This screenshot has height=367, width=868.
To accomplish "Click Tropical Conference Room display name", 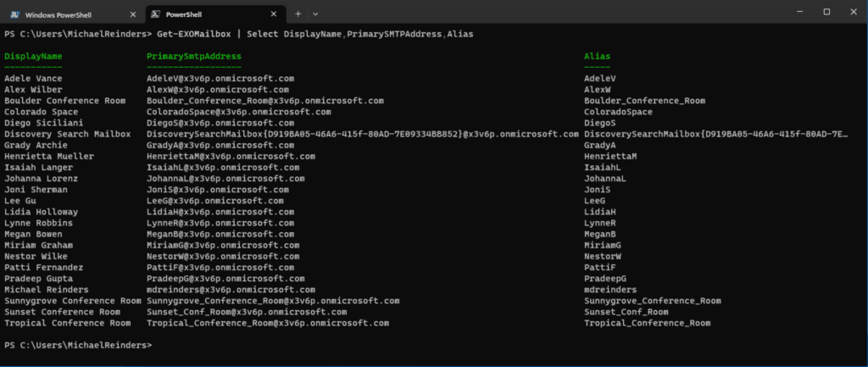I will click(x=68, y=323).
